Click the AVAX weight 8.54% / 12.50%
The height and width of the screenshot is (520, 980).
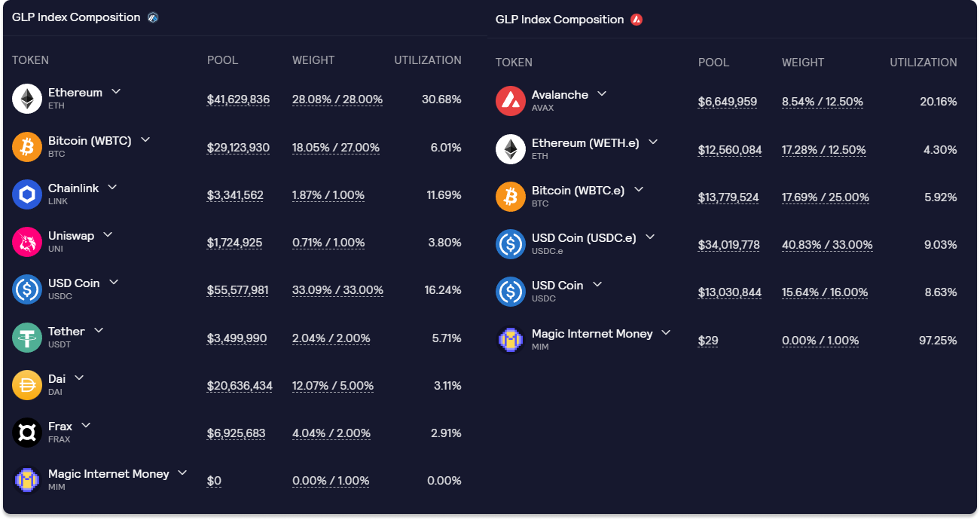pyautogui.click(x=823, y=102)
